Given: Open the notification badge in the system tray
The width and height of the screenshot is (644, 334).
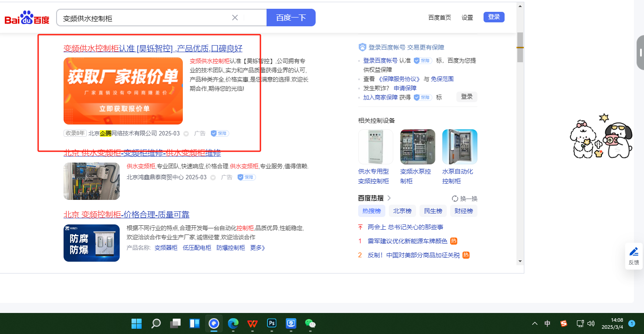Looking at the screenshot, I should 632,323.
